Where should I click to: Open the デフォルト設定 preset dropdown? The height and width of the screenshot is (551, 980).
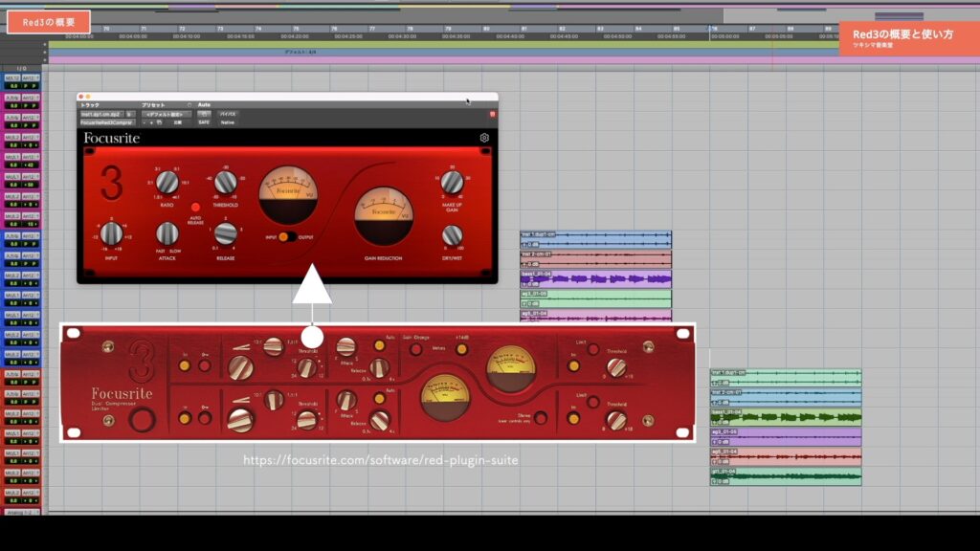[166, 115]
